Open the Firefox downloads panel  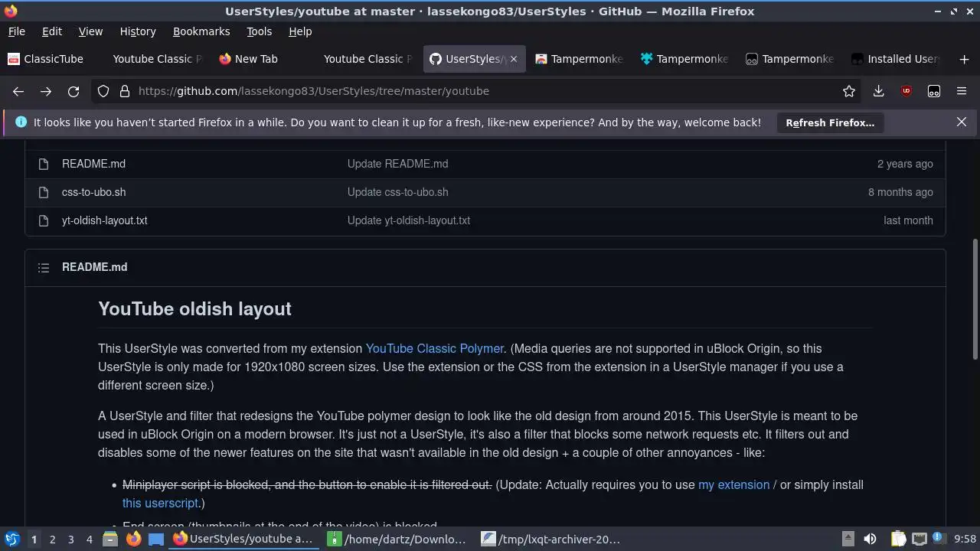pos(879,91)
